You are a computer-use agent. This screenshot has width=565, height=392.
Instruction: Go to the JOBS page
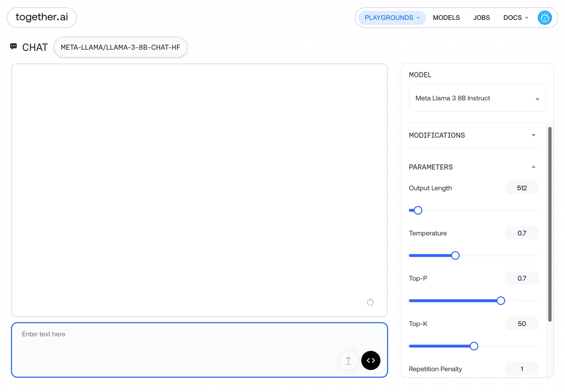click(x=482, y=18)
